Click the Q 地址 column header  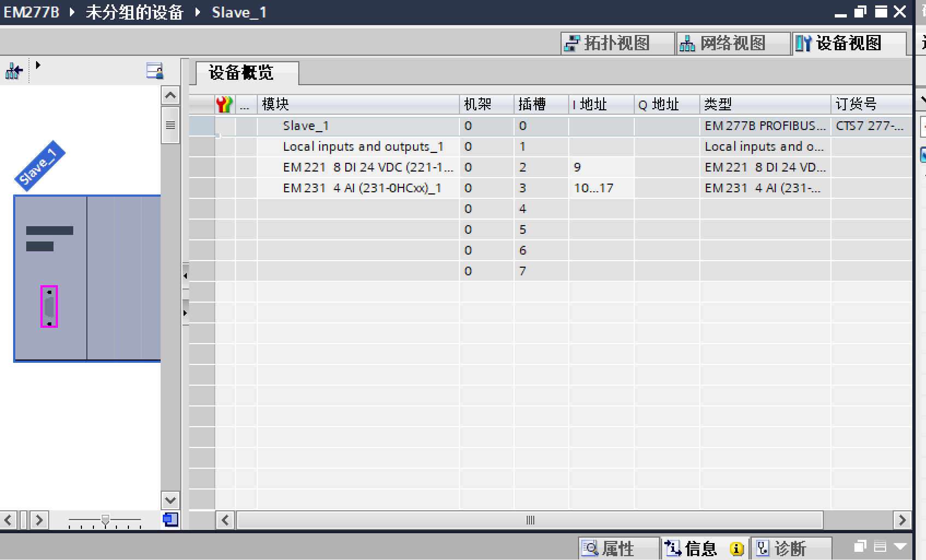tap(667, 104)
